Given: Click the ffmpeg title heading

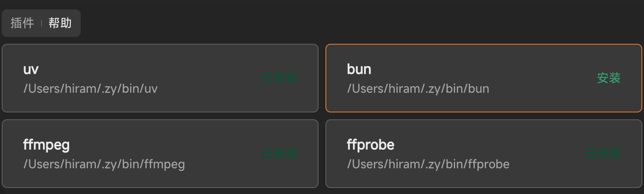Looking at the screenshot, I should (46, 145).
